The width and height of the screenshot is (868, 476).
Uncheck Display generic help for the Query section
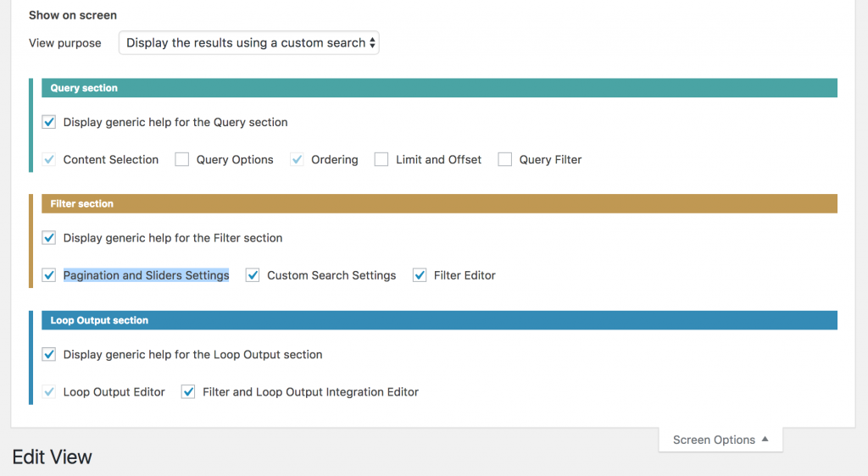(48, 122)
